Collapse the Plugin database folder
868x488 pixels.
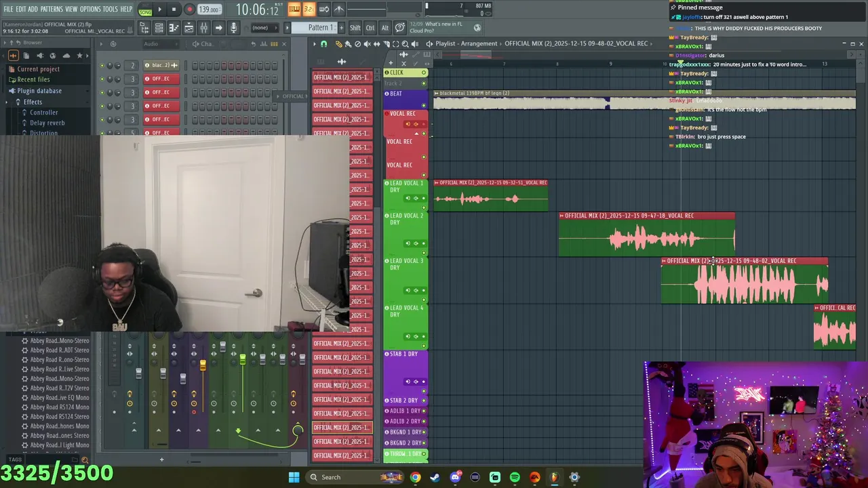(39, 91)
